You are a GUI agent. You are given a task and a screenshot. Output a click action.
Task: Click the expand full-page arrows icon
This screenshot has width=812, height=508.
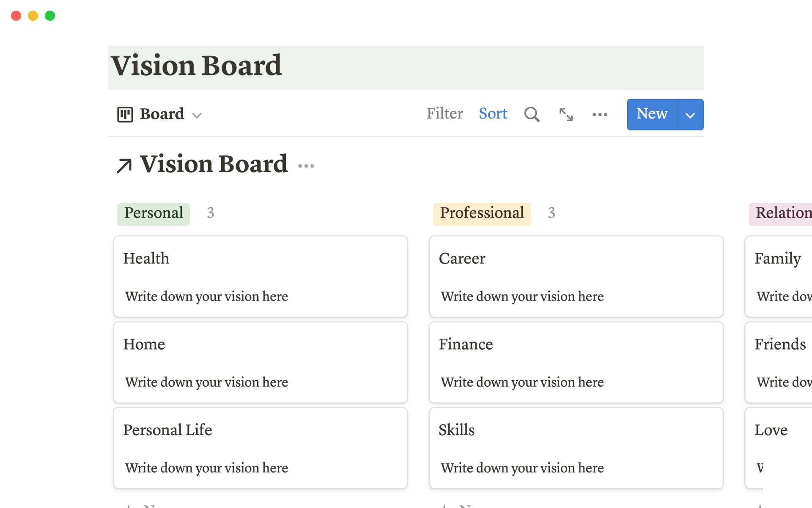click(566, 114)
